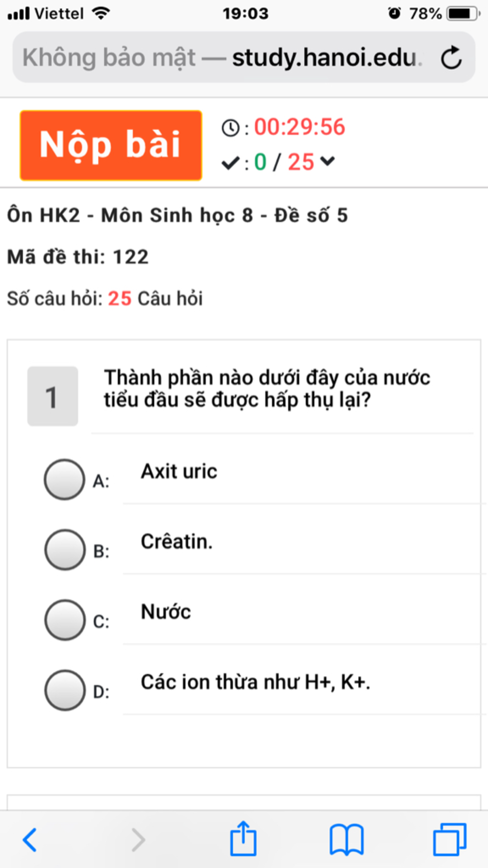Choose answer D: Các ion thừa

[64, 690]
